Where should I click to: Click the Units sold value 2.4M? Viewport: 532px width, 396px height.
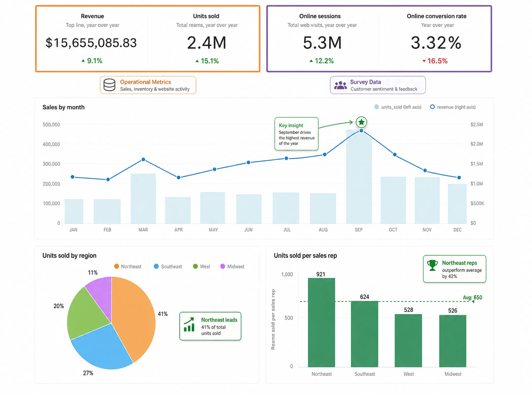pos(206,43)
